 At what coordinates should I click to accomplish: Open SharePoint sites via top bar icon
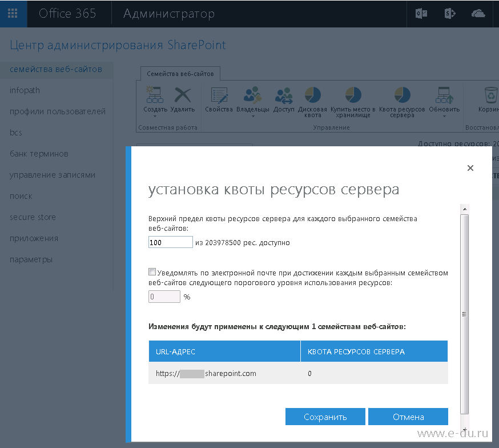(449, 13)
